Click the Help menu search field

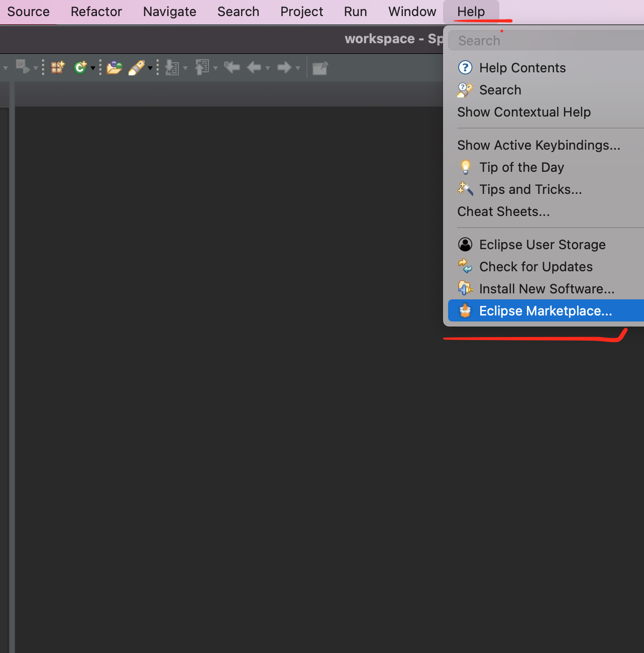pyautogui.click(x=546, y=40)
